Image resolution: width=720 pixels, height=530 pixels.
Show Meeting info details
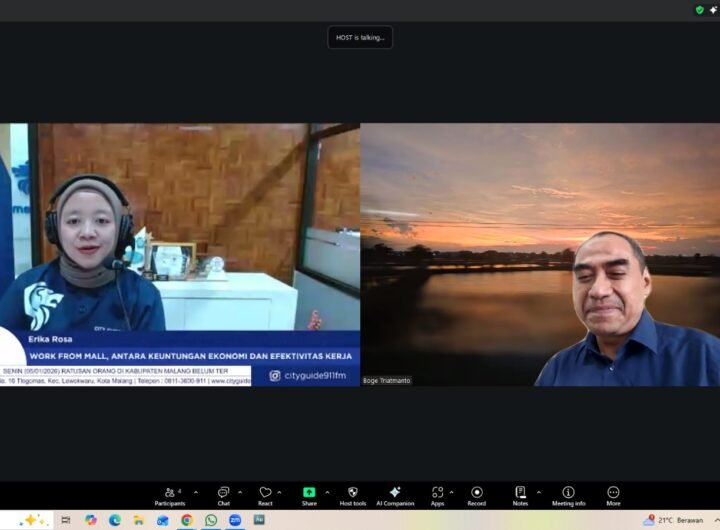pyautogui.click(x=568, y=494)
